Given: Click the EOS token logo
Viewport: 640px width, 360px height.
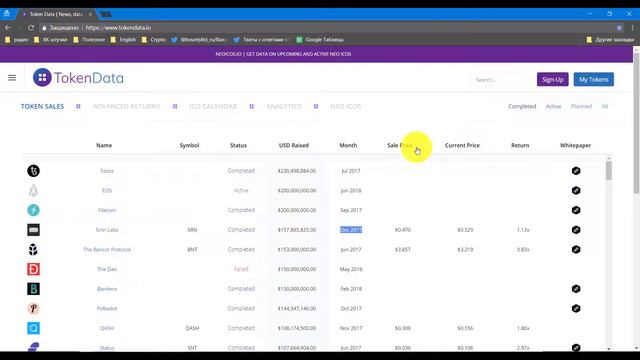Looking at the screenshot, I should (33, 190).
